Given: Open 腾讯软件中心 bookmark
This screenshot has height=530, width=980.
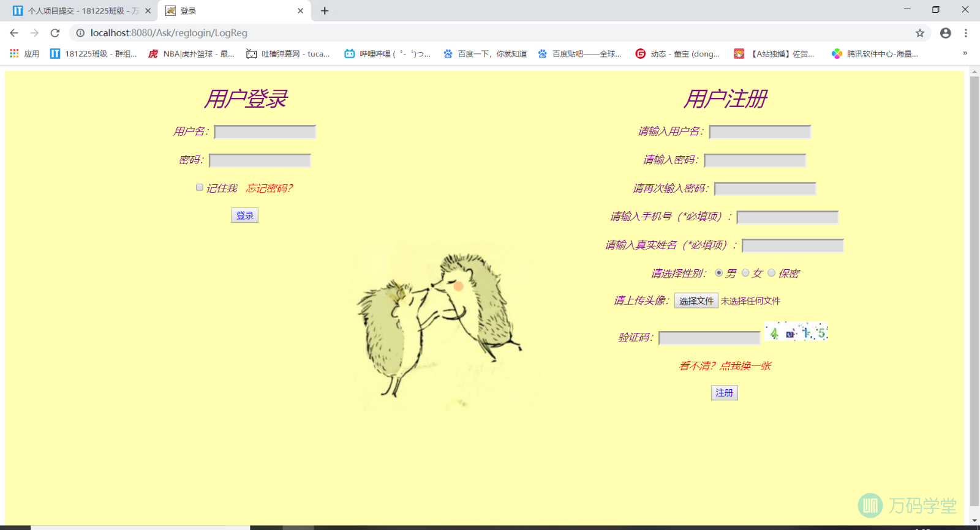Looking at the screenshot, I should (875, 54).
